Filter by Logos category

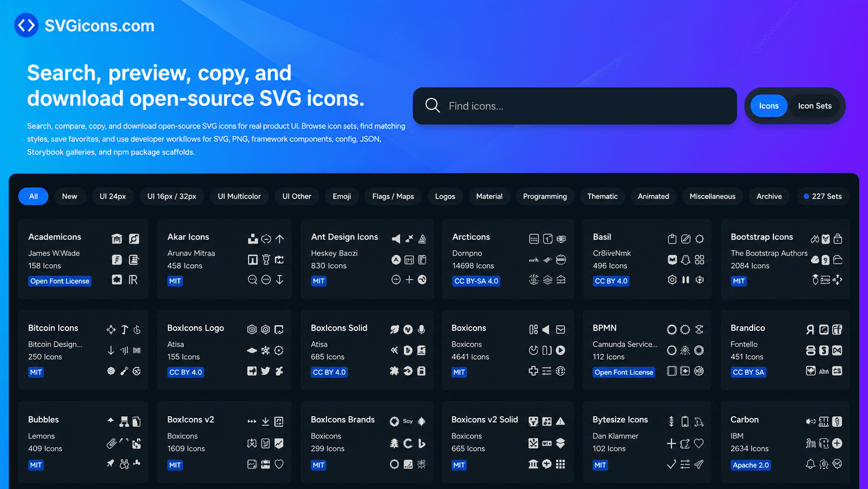point(445,196)
